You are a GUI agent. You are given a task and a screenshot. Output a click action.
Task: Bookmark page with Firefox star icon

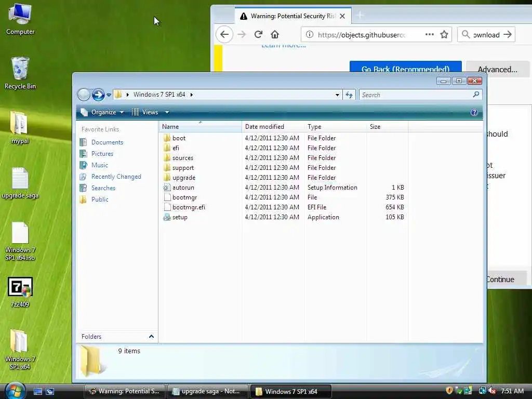pos(444,34)
